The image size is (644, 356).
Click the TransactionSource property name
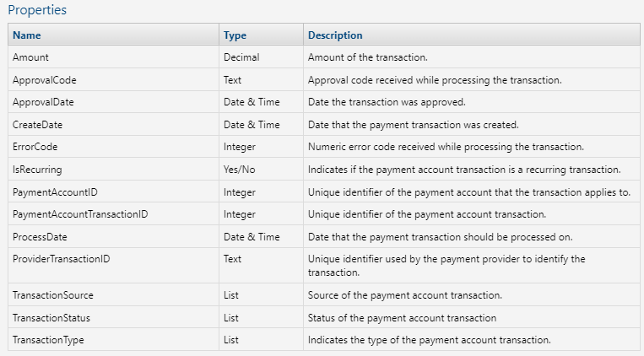pyautogui.click(x=53, y=295)
